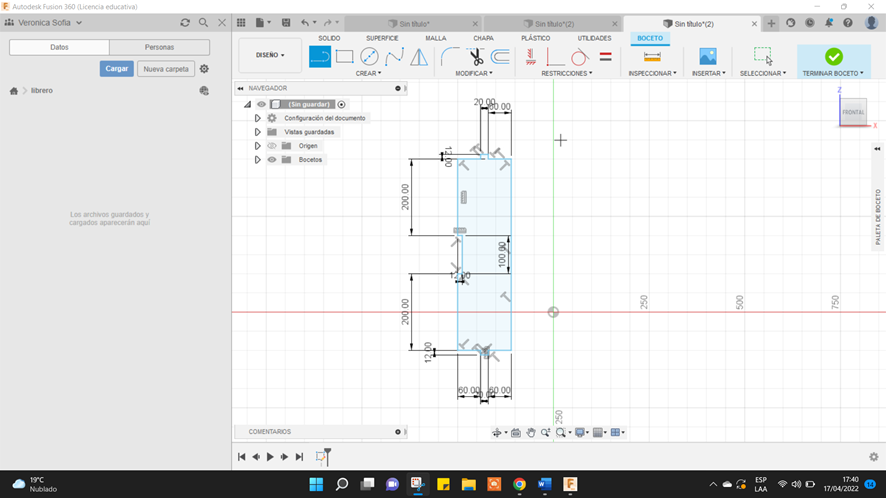Activate the Trim scissors tool
886x498 pixels.
[x=476, y=56]
